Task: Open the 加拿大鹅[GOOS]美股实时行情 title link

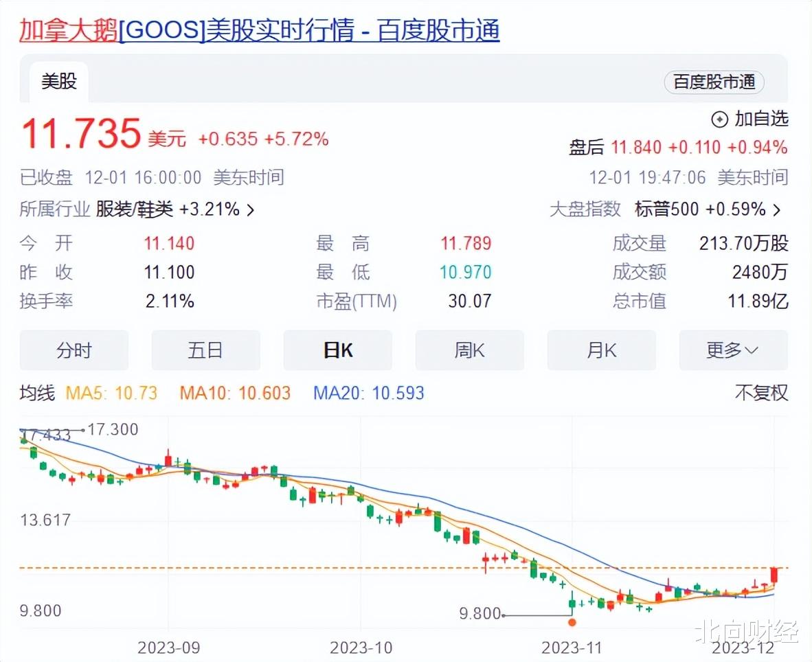Action: click(260, 30)
